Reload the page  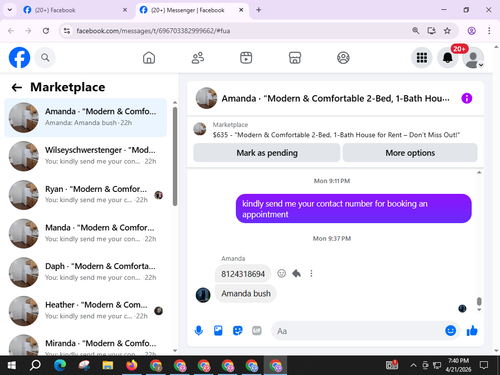(46, 31)
